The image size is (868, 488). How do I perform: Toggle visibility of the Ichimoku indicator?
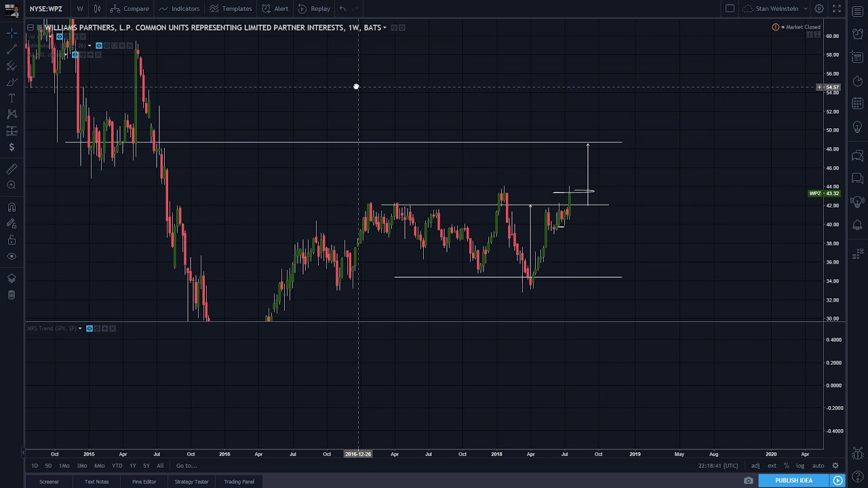[x=99, y=45]
